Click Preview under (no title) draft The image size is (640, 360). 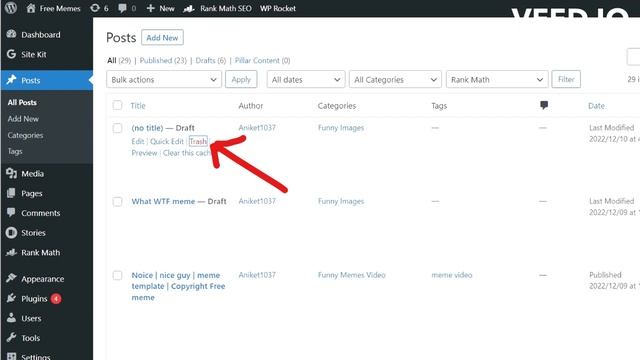click(144, 153)
